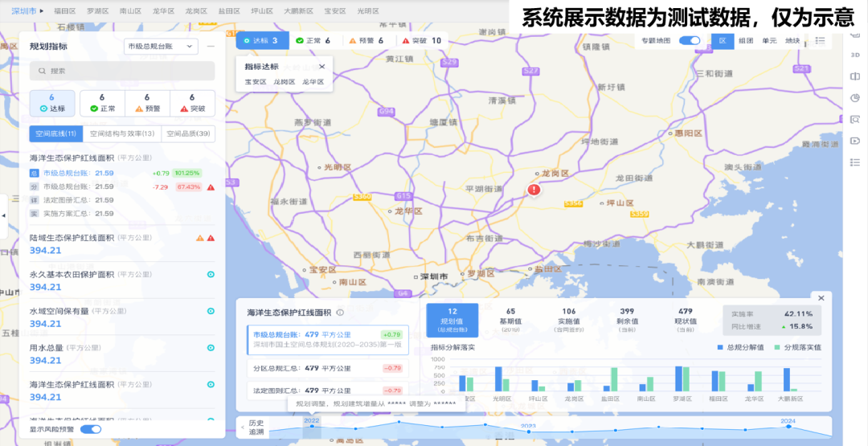Open the 市级总规台账 dropdown

click(161, 47)
